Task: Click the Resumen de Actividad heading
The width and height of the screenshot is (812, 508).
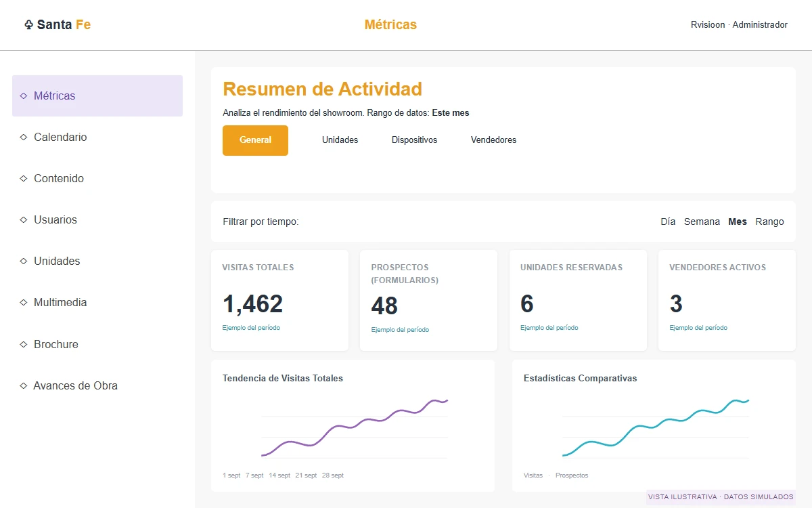Action: click(x=322, y=89)
